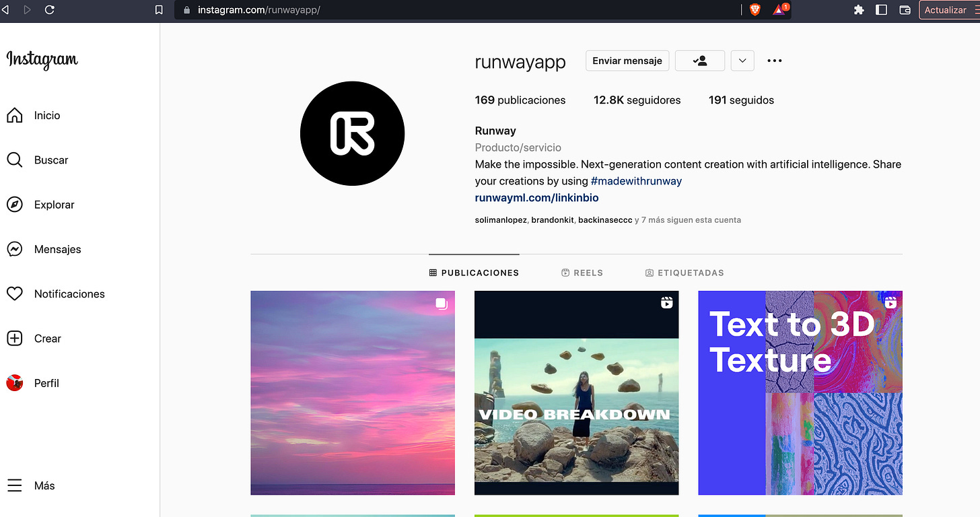Click the Explorar label in sidebar

coord(55,205)
